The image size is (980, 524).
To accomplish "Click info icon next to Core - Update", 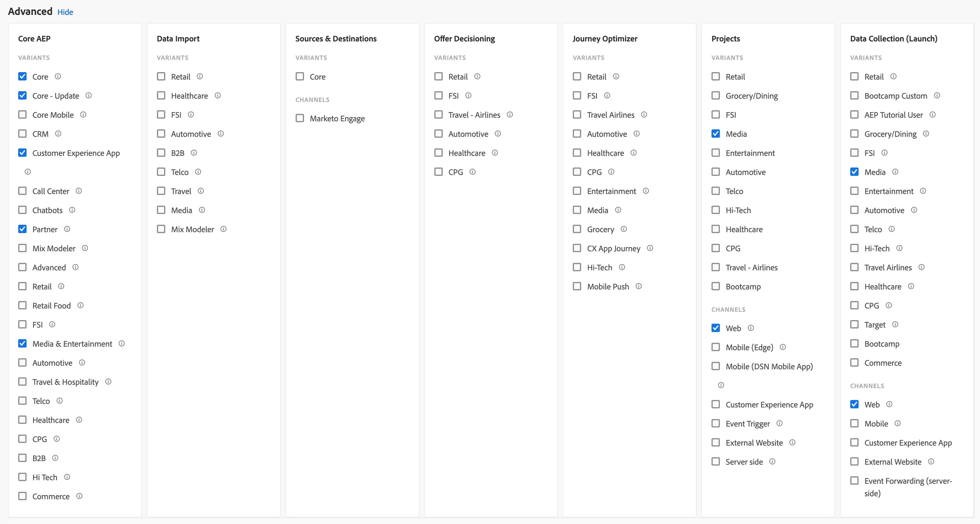I will point(88,95).
